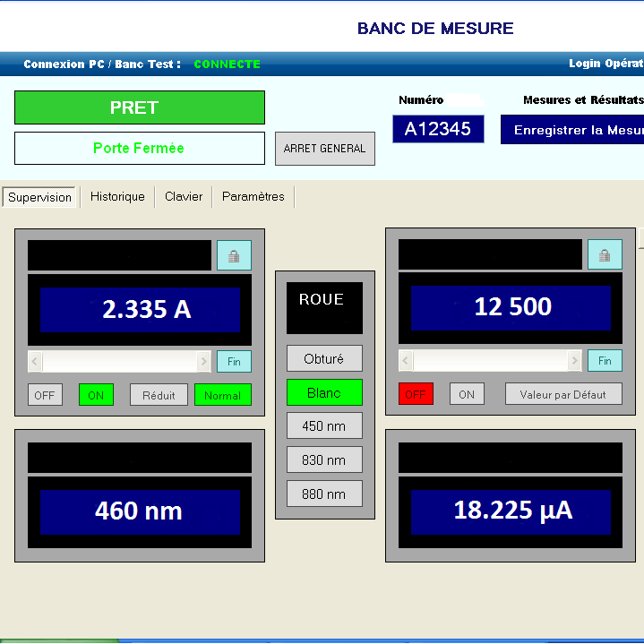
Task: Click right arrow of the 12 500 slider
Action: pyautogui.click(x=574, y=362)
